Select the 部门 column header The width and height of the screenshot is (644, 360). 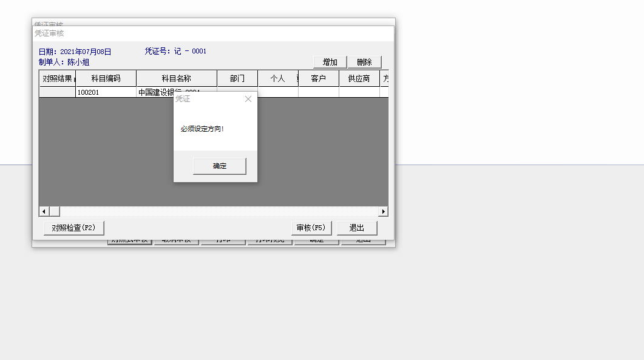pyautogui.click(x=237, y=78)
